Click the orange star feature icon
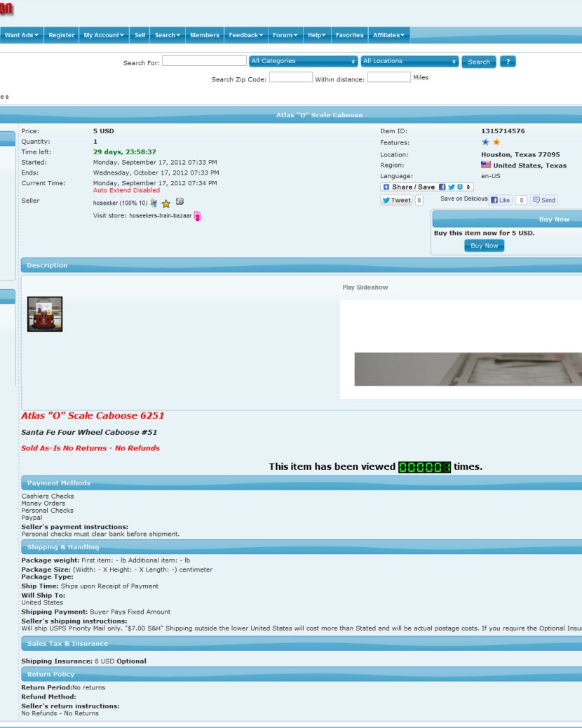The image size is (582, 728). pyautogui.click(x=496, y=142)
